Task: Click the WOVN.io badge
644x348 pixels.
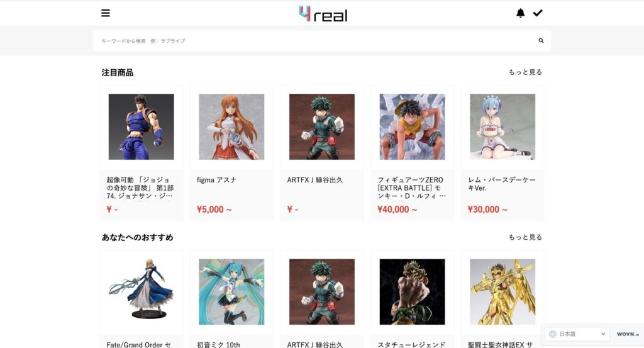Action: [628, 334]
